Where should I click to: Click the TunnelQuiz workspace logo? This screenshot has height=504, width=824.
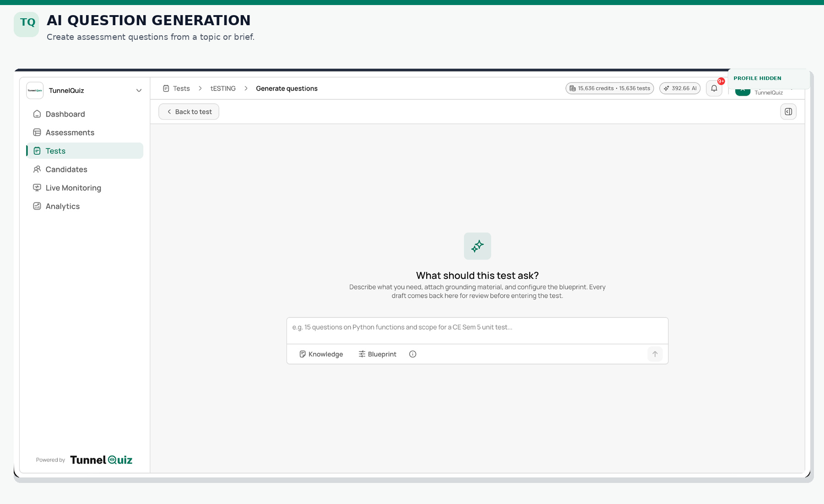[35, 90]
